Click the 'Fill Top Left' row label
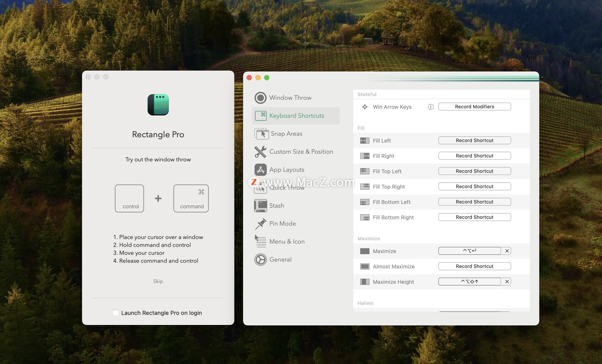The image size is (602, 364). [x=387, y=171]
